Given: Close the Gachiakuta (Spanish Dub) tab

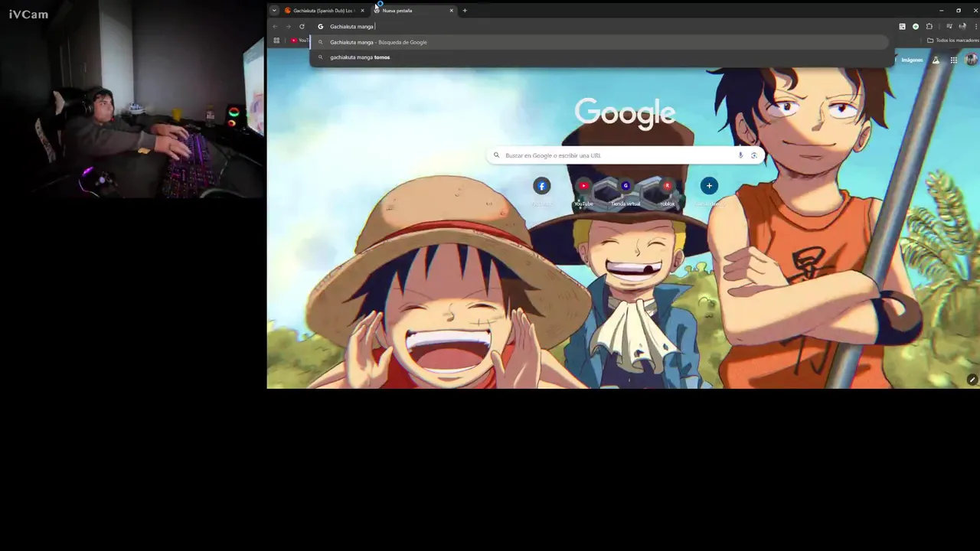Looking at the screenshot, I should click(362, 11).
